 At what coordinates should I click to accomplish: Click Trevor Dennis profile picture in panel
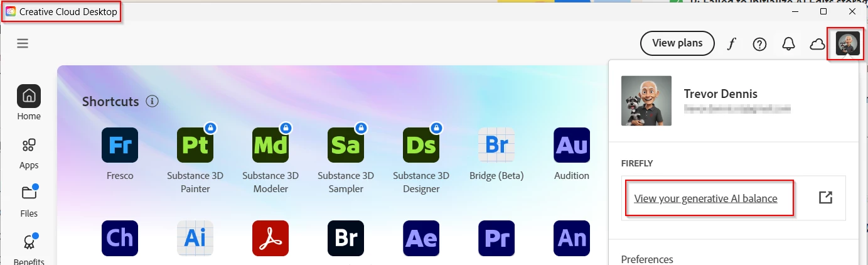(646, 101)
